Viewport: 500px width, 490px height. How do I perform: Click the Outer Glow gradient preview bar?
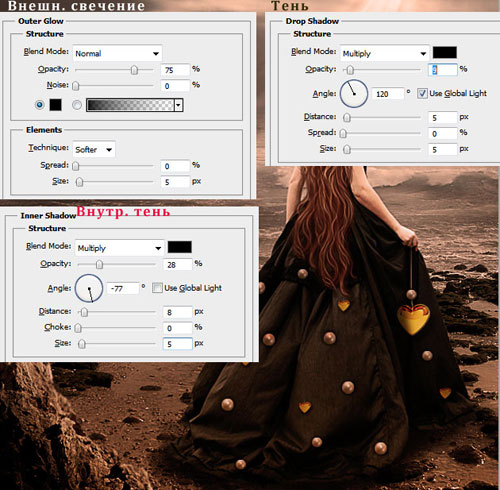(130, 105)
